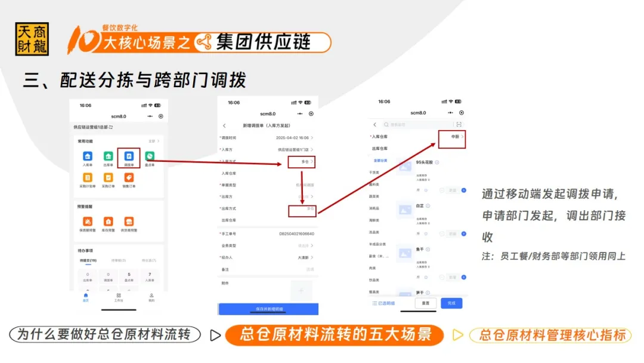Open the 销售订单 orange tag icon

(129, 177)
